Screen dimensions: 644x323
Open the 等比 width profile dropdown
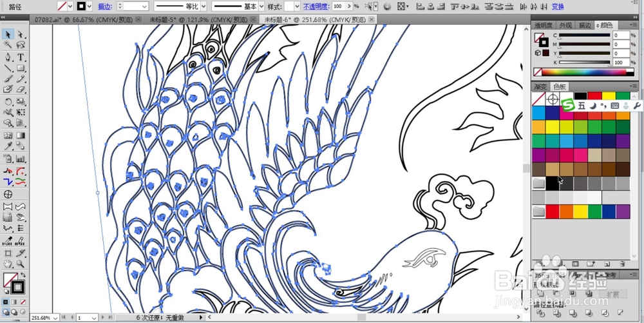pyautogui.click(x=204, y=6)
